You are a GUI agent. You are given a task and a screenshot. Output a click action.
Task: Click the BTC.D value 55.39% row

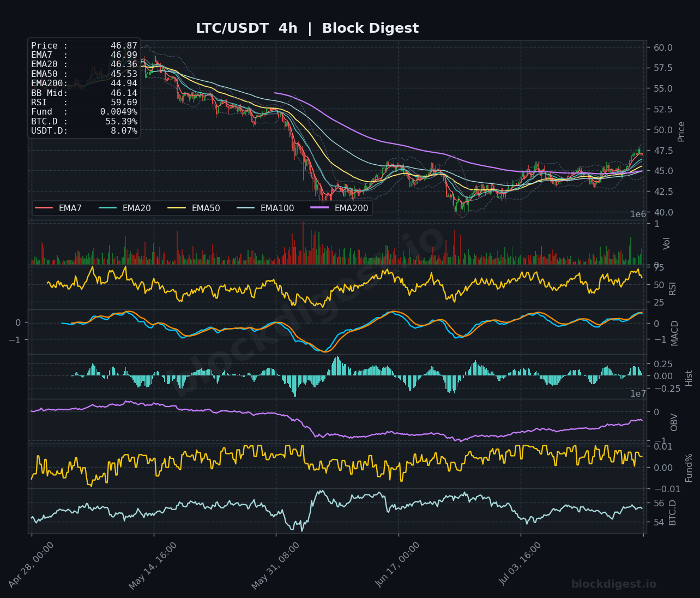click(84, 122)
